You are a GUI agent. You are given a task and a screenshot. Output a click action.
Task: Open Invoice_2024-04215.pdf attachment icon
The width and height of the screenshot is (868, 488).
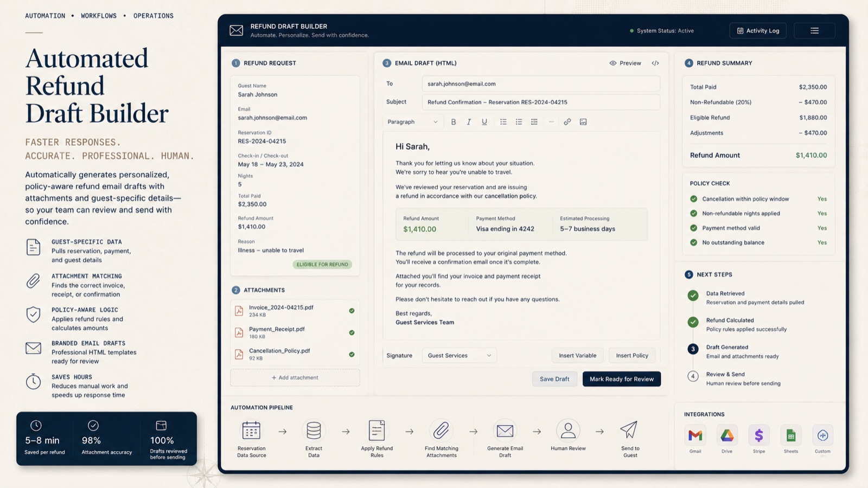tap(239, 311)
